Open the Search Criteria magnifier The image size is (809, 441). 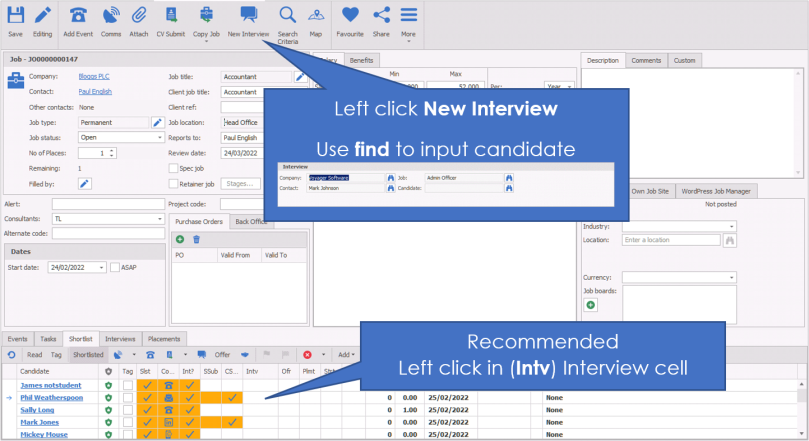tap(287, 16)
